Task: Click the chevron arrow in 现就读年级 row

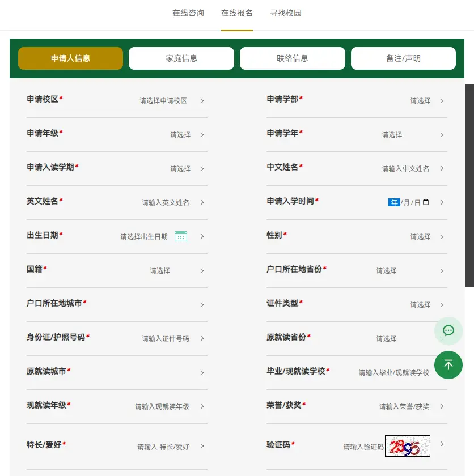Action: [202, 406]
